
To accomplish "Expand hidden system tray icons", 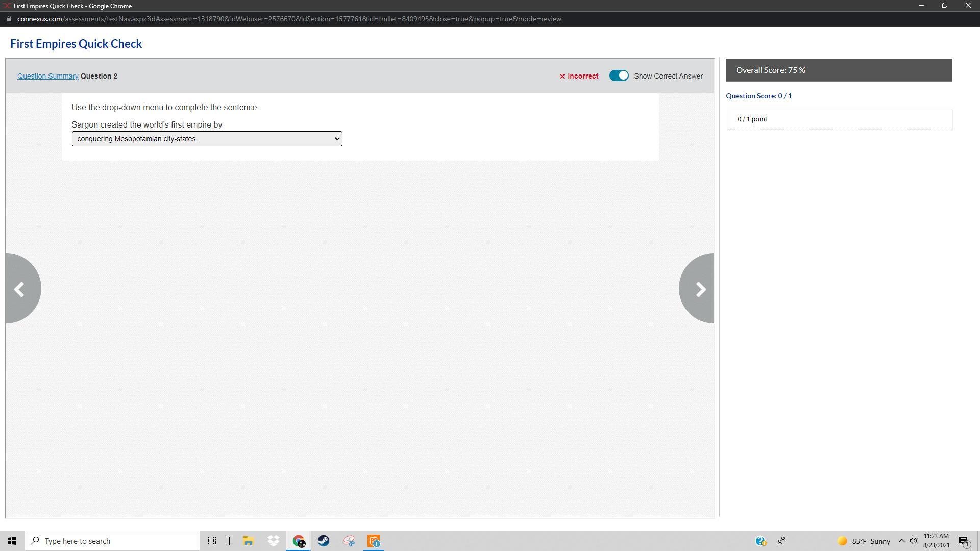I will point(901,541).
